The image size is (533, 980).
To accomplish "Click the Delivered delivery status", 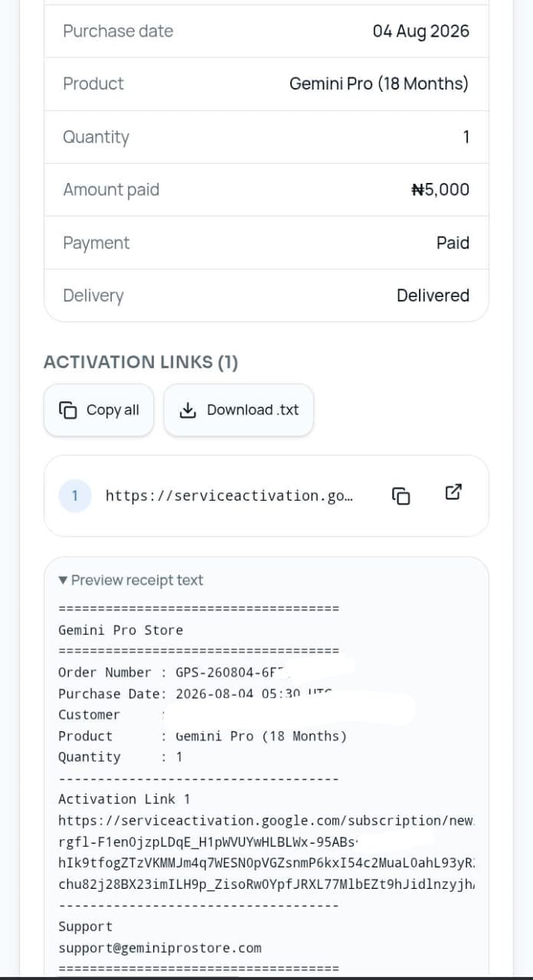I will coord(433,296).
